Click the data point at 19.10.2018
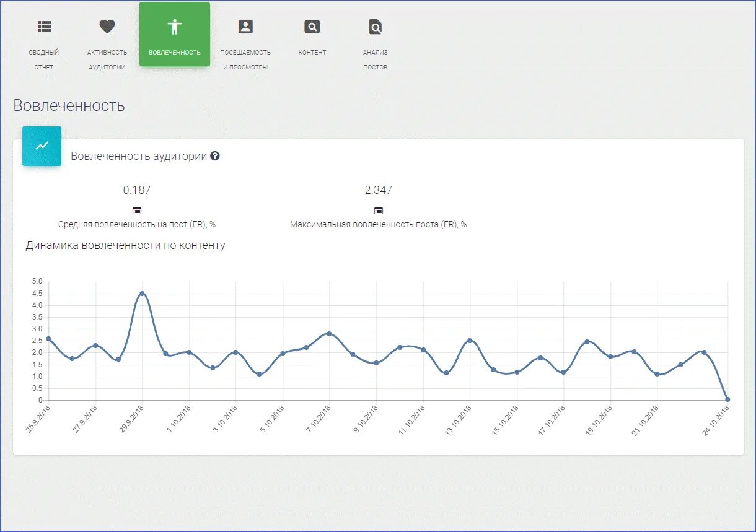This screenshot has height=532, width=756. coord(610,357)
